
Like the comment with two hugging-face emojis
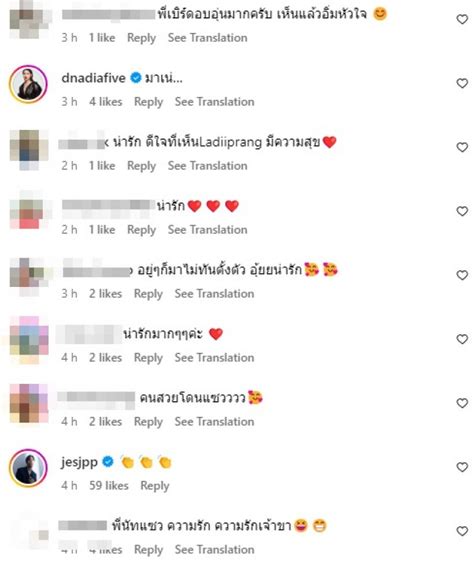point(462,275)
